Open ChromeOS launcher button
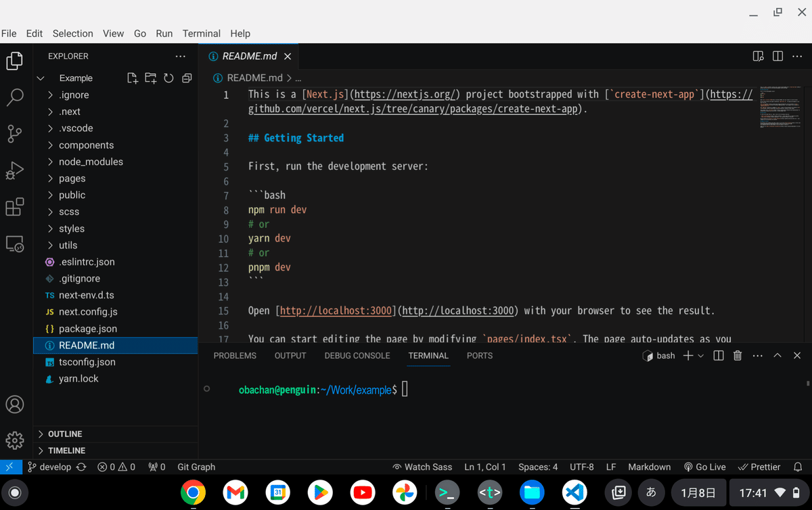812x510 pixels. tap(15, 492)
